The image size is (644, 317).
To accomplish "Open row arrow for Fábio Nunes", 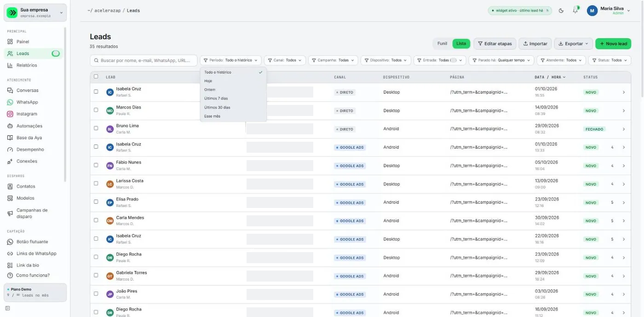I will coord(624,166).
